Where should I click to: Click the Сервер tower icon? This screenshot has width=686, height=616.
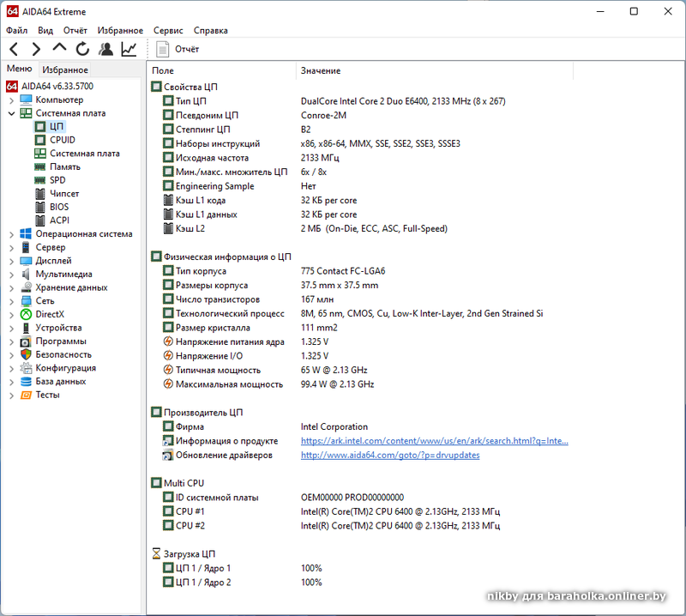click(x=26, y=247)
